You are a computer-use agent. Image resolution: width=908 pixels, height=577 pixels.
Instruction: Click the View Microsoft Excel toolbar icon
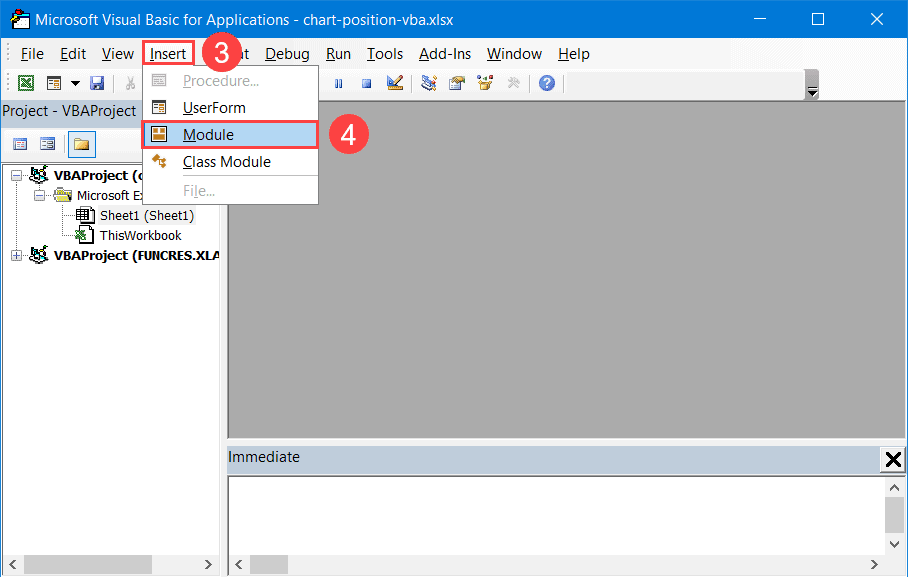[x=26, y=83]
